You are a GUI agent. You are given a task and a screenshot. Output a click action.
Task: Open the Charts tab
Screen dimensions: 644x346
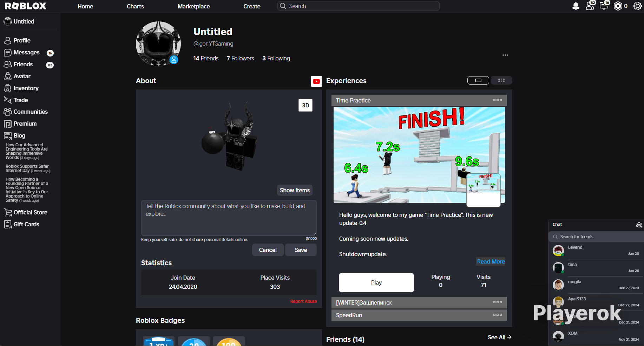click(135, 6)
